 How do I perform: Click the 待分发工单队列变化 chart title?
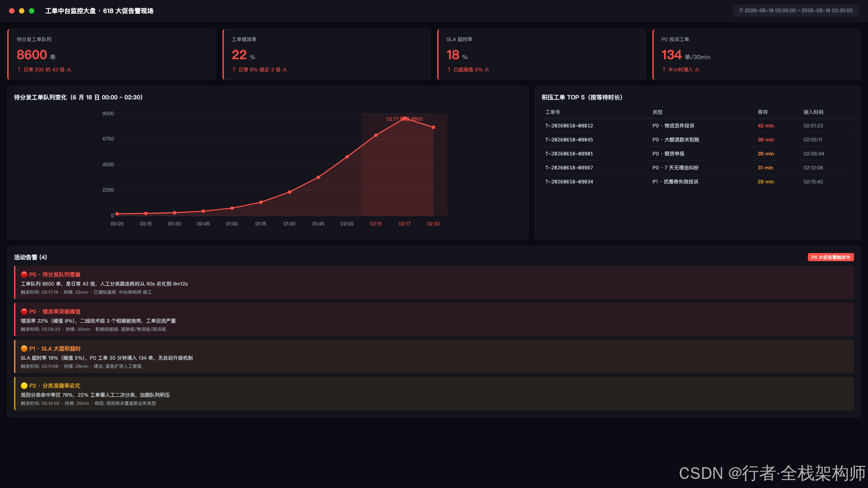coord(78,98)
